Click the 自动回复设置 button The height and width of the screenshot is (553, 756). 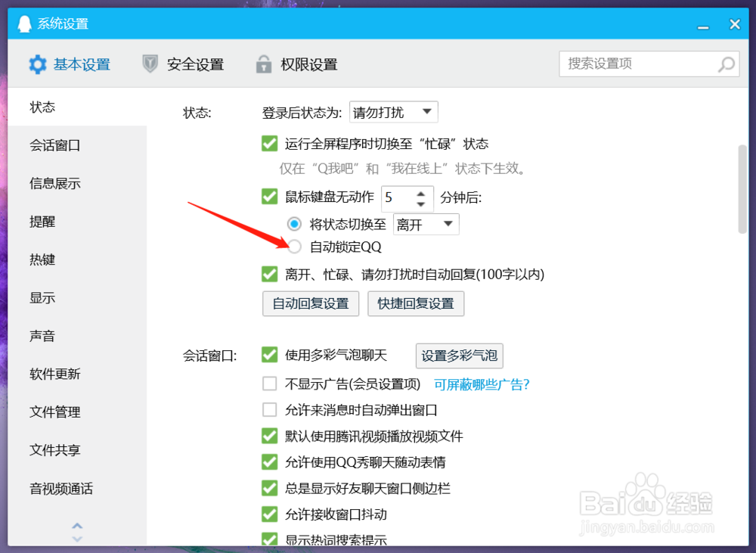(x=310, y=303)
